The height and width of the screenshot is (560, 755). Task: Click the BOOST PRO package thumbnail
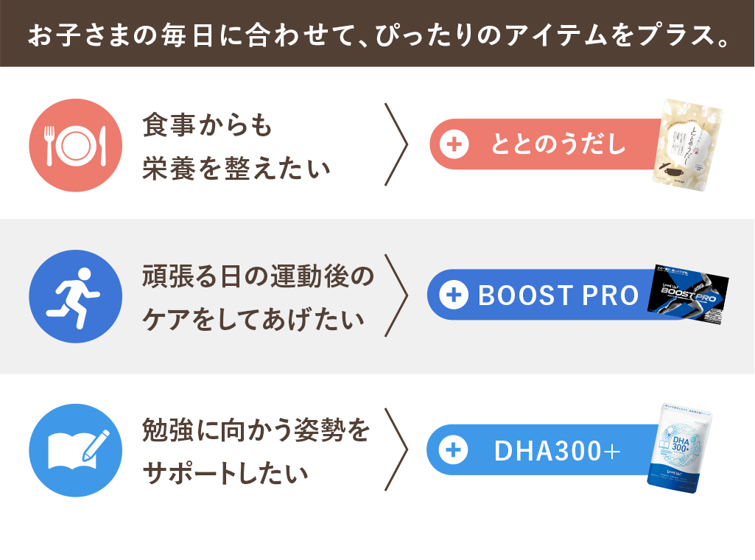pyautogui.click(x=688, y=294)
